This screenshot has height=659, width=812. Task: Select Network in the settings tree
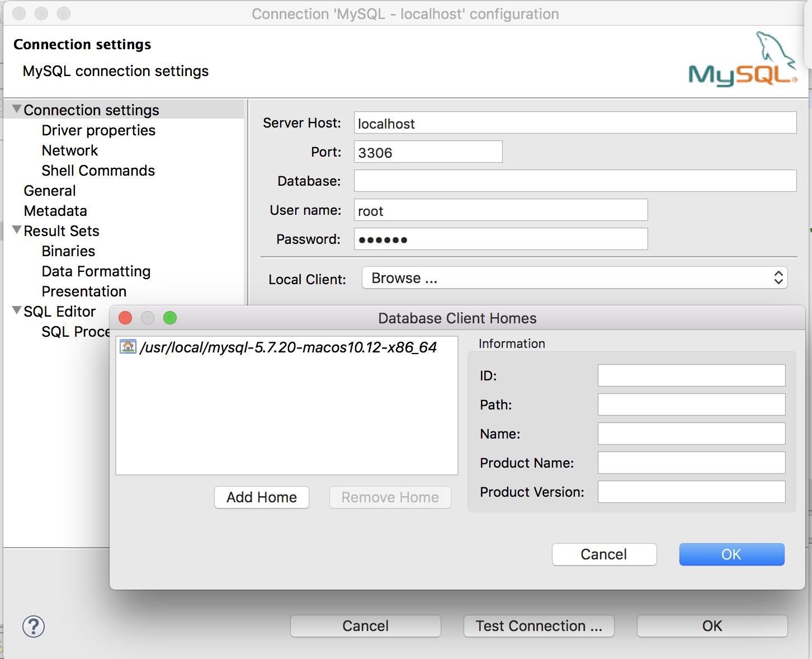70,150
